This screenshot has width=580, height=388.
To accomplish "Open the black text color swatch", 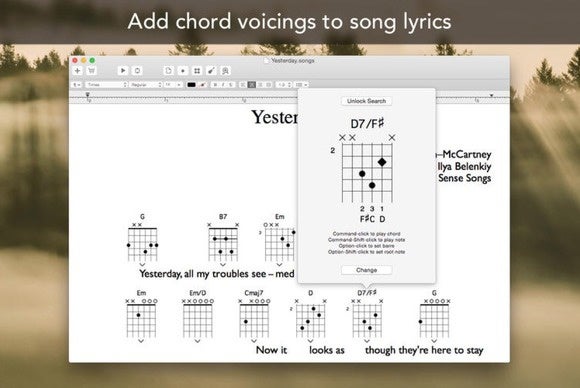I will point(191,85).
